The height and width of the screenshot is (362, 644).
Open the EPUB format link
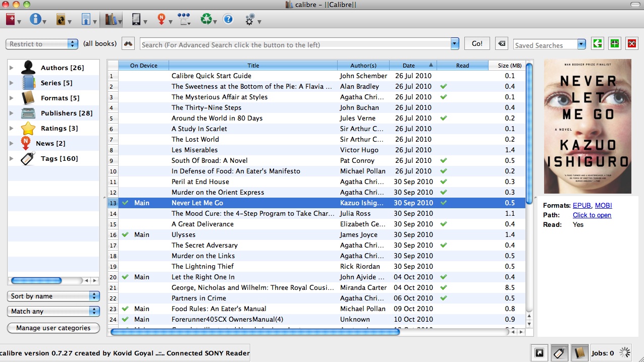point(582,205)
